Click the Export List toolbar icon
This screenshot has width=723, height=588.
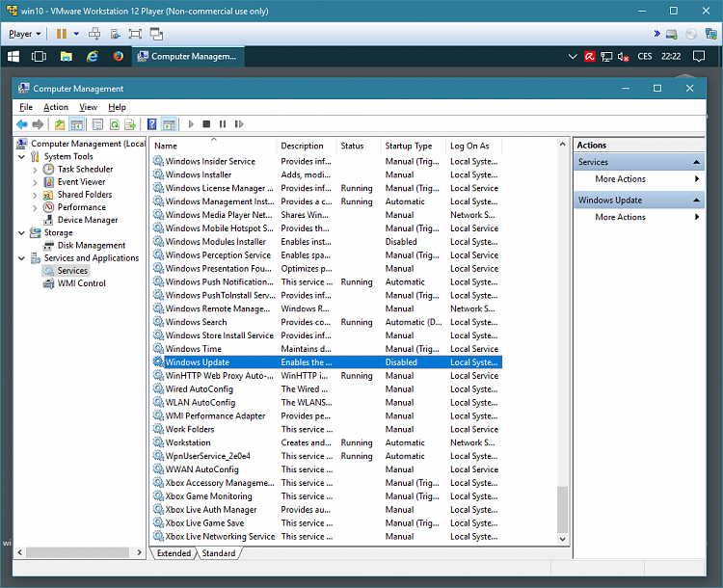click(x=130, y=124)
